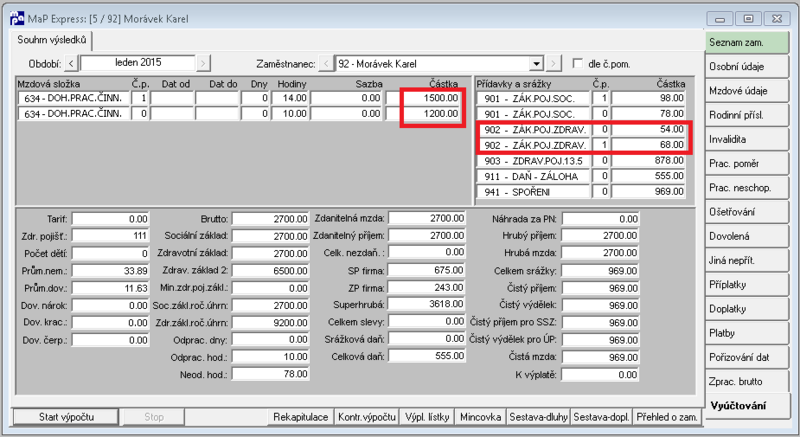This screenshot has width=800, height=437.
Task: Enable the 'dle č.pom.' checkbox
Action: [x=578, y=64]
